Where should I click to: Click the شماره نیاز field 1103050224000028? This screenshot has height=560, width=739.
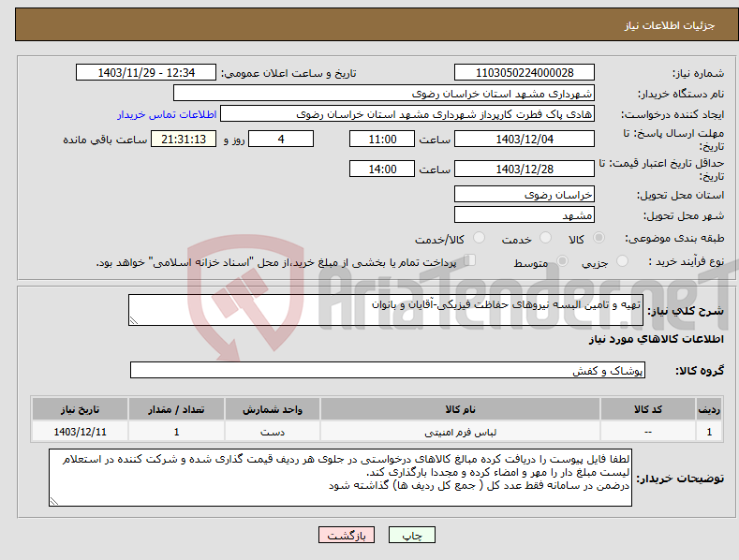[x=525, y=73]
